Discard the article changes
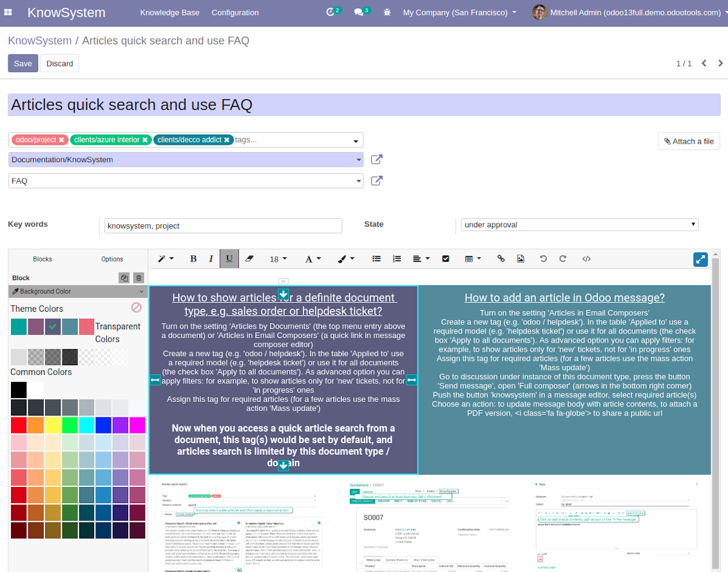The image size is (728, 572). pos(59,63)
